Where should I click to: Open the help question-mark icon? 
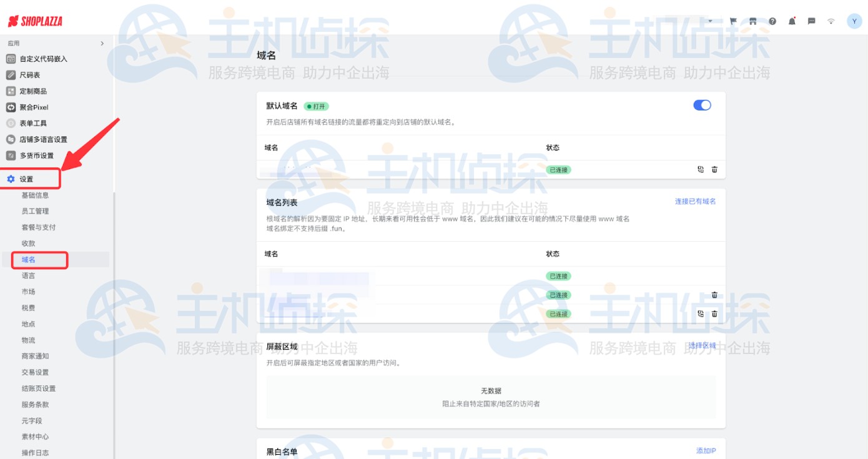point(772,20)
